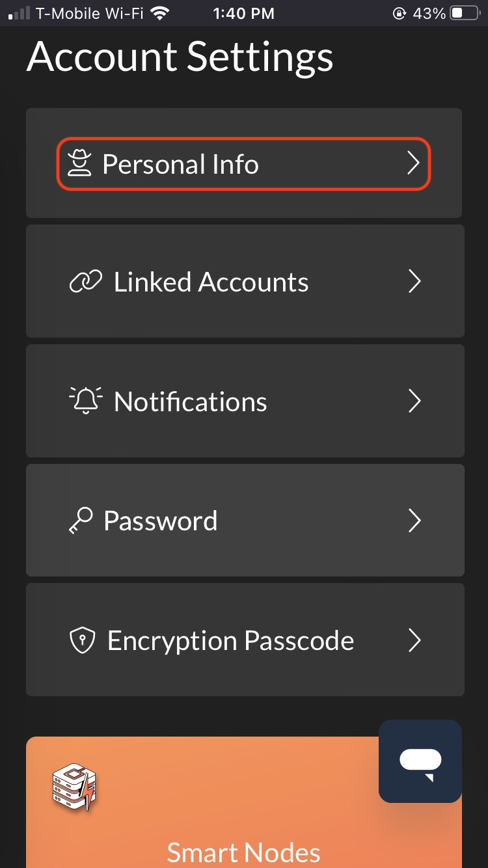
Task: Expand Notifications with its chevron arrow
Action: [414, 401]
